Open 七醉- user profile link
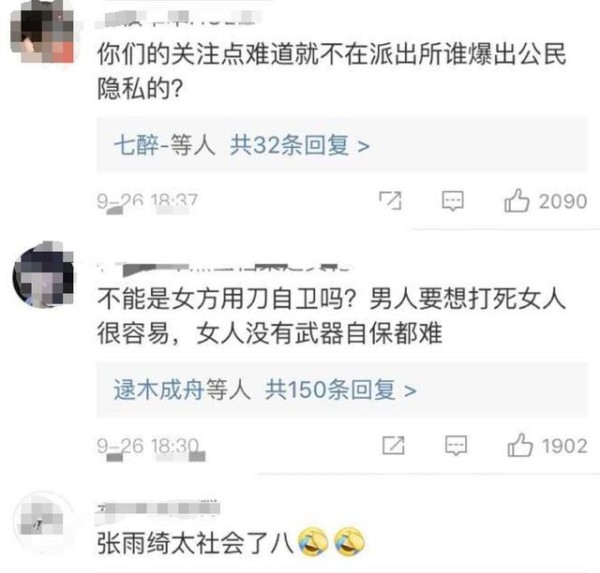The height and width of the screenshot is (573, 600). click(142, 145)
